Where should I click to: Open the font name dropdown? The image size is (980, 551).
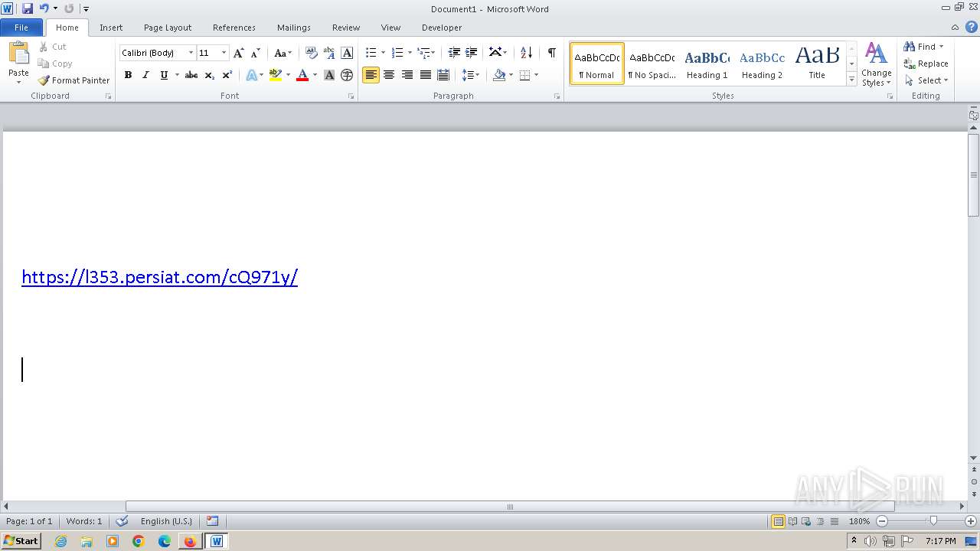(191, 53)
